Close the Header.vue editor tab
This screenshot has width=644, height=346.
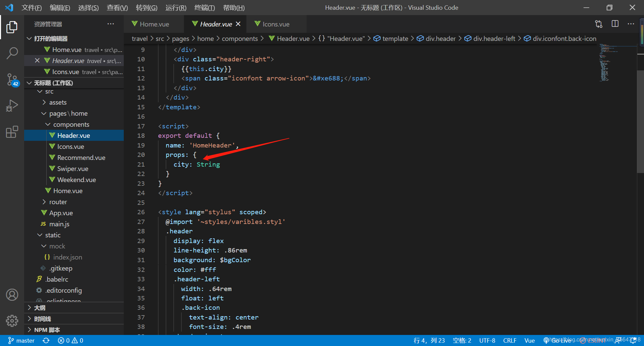(x=238, y=24)
